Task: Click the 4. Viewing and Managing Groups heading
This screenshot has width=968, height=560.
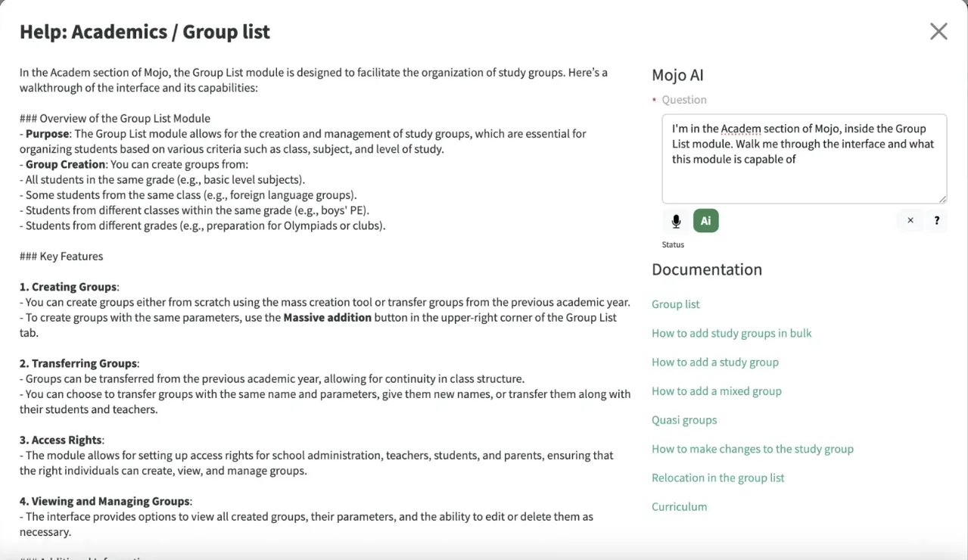Action: tap(105, 502)
